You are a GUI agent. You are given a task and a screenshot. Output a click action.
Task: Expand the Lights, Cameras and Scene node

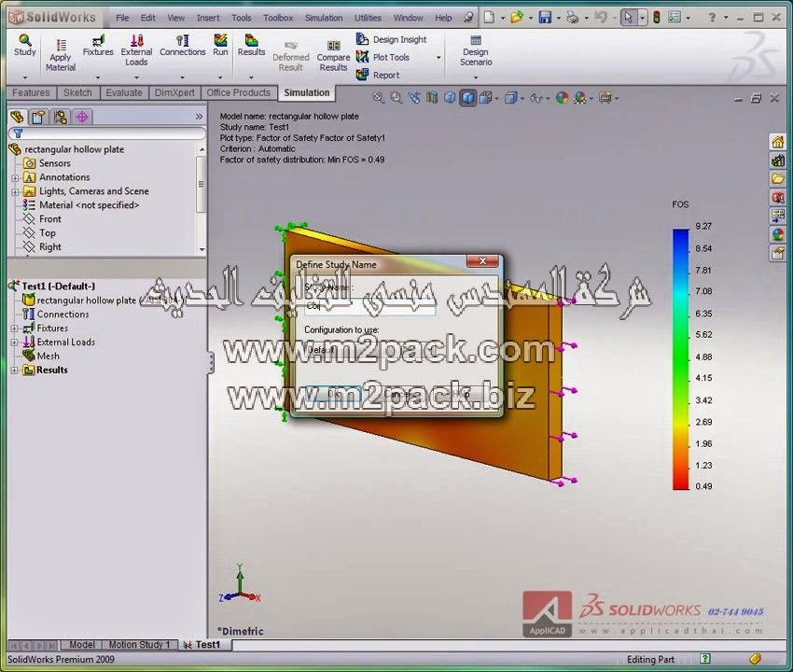click(x=15, y=191)
